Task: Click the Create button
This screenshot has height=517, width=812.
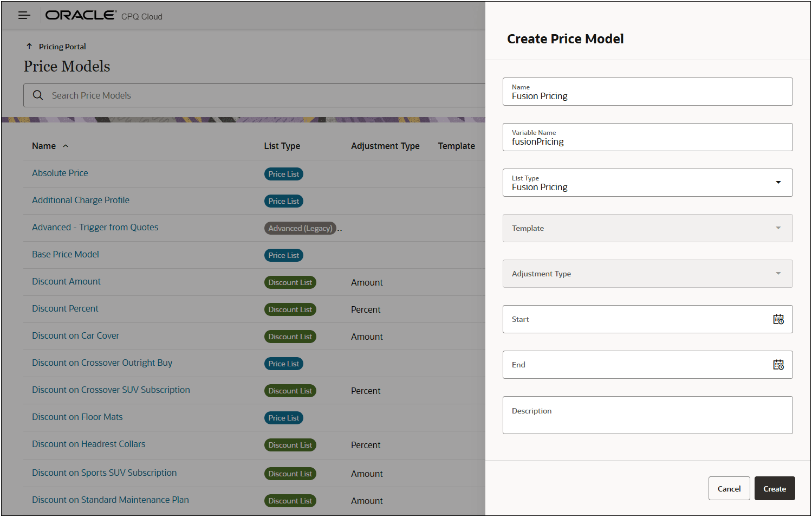Action: (x=774, y=488)
